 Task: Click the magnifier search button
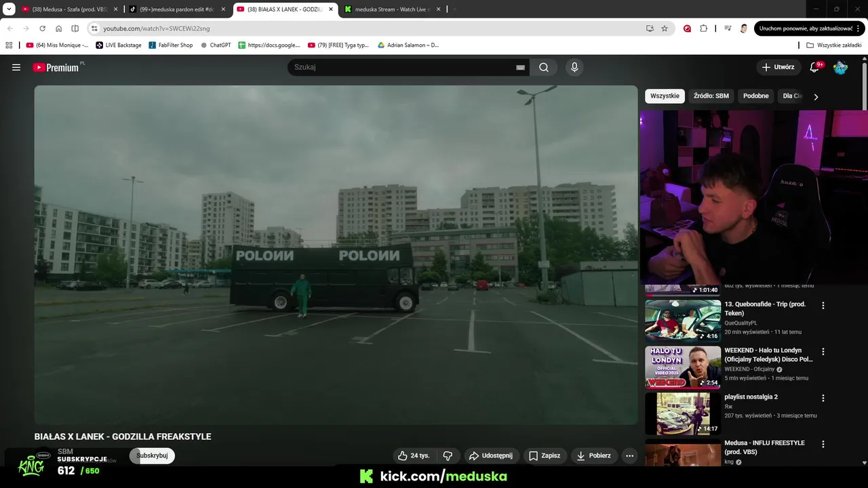(x=544, y=67)
